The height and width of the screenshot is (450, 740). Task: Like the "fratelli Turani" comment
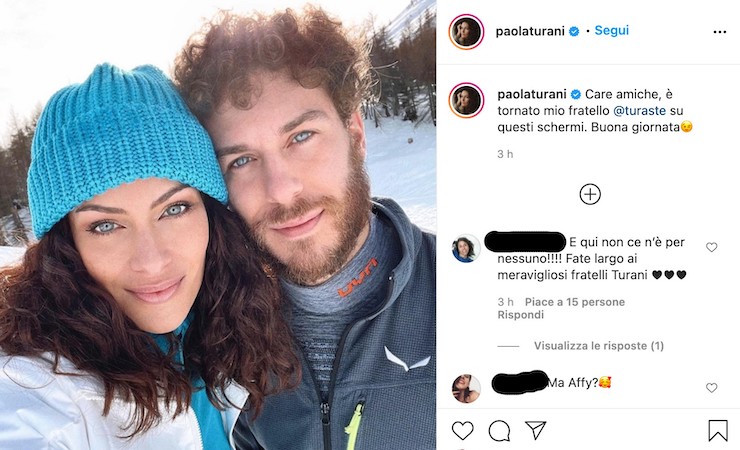point(711,247)
